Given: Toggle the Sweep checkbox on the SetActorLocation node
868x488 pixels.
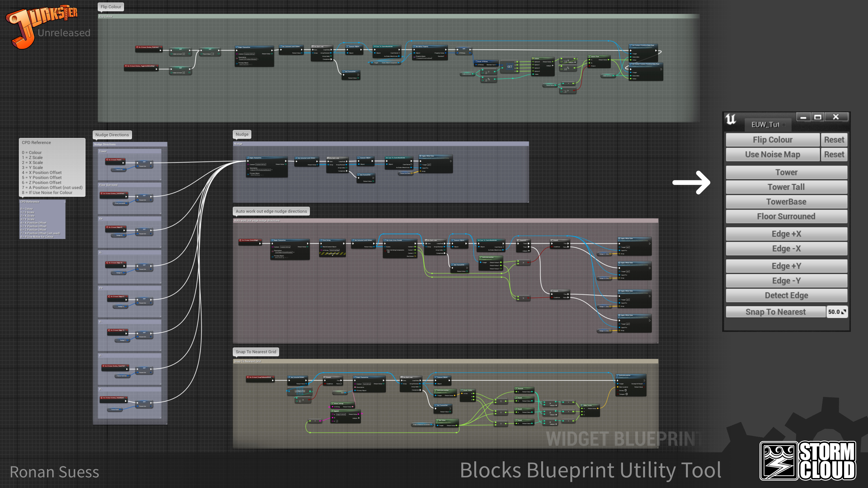Looking at the screenshot, I should (626, 391).
